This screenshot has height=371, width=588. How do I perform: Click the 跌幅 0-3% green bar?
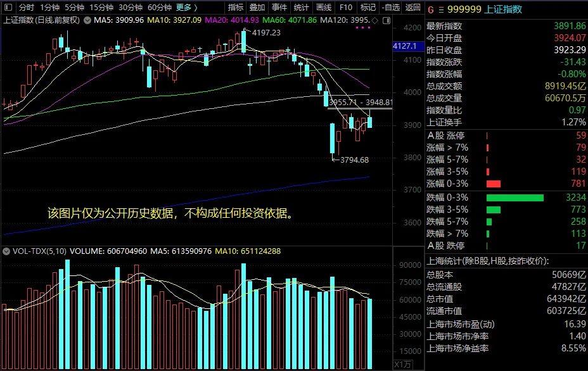tap(515, 198)
